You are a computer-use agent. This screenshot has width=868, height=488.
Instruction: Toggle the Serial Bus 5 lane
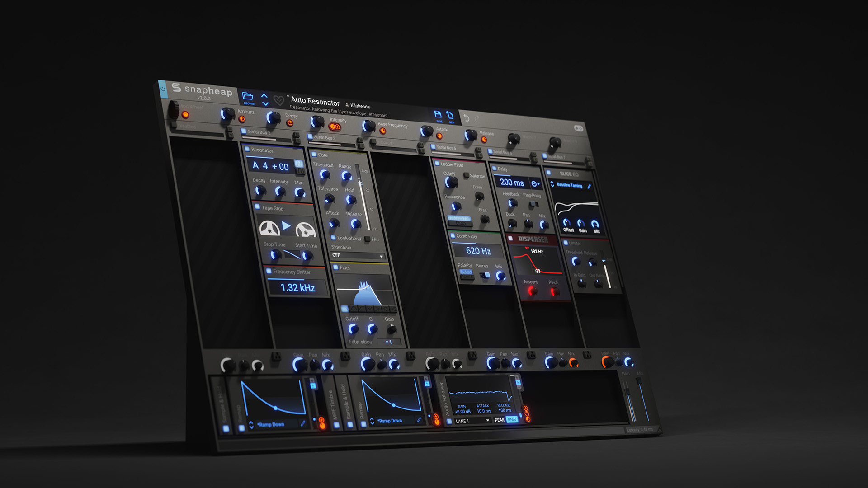(433, 146)
